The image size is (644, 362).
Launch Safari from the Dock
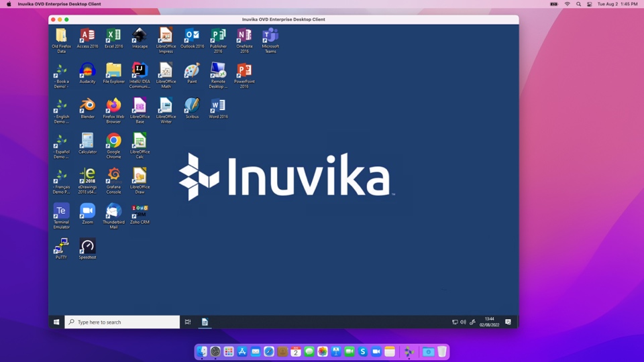[x=269, y=352]
